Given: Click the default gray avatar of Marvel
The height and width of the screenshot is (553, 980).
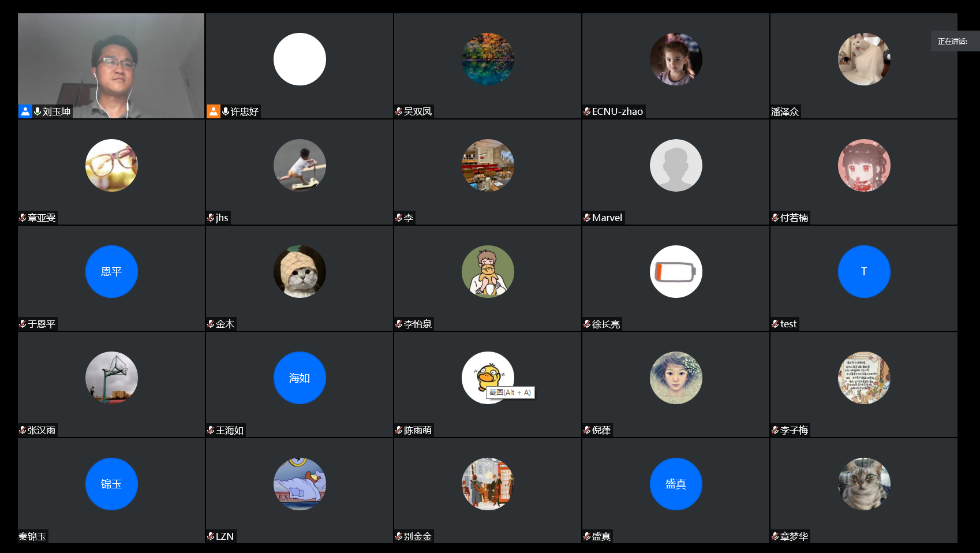Looking at the screenshot, I should (x=675, y=165).
